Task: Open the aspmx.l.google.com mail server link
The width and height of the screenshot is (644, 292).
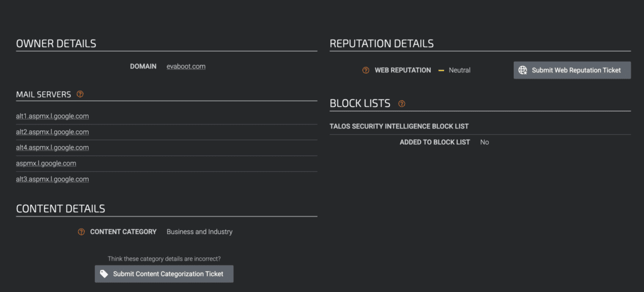Action: (x=46, y=163)
